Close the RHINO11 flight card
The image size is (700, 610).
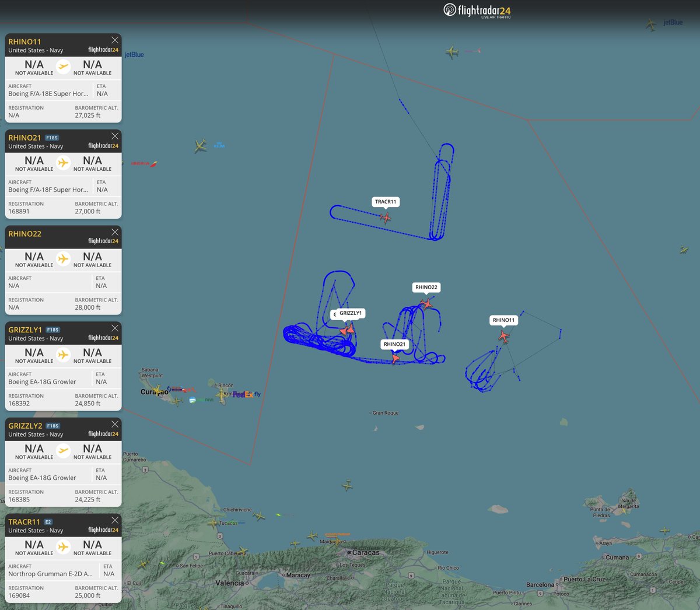coord(115,40)
